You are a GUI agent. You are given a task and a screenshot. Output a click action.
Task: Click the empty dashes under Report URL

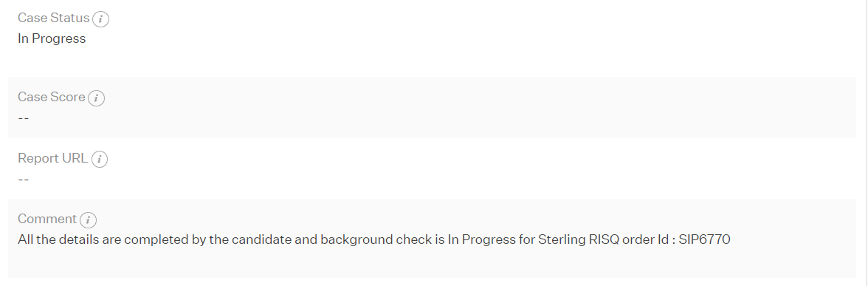coord(24,180)
